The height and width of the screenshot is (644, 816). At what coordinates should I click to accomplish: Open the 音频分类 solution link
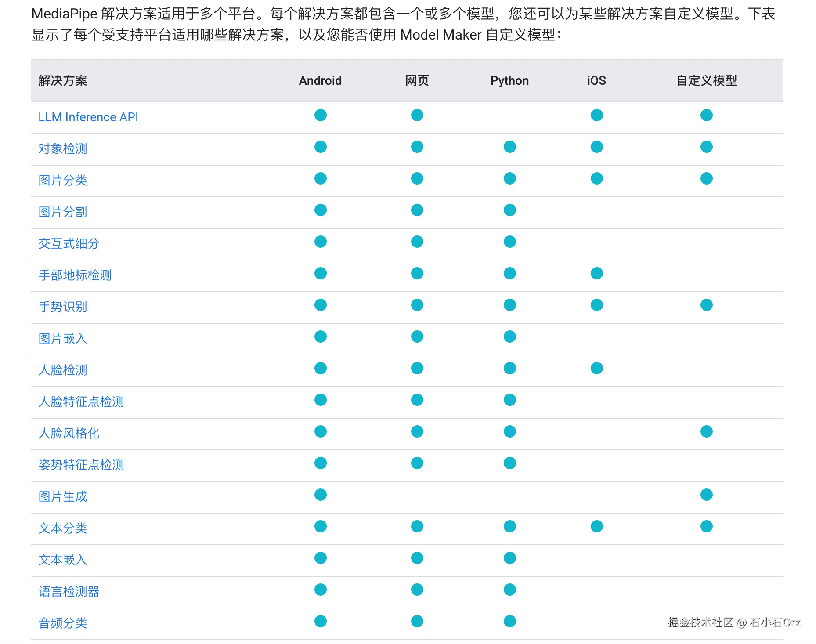point(63,623)
